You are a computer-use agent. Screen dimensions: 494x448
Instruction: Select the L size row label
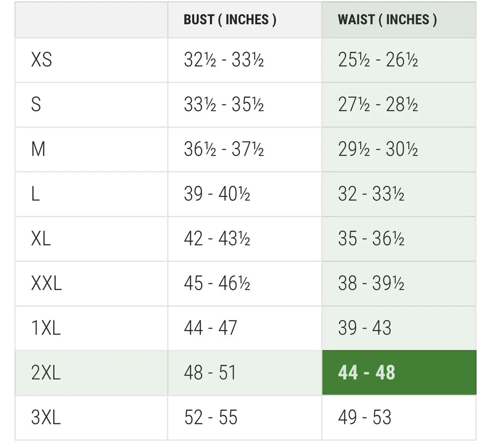click(36, 194)
